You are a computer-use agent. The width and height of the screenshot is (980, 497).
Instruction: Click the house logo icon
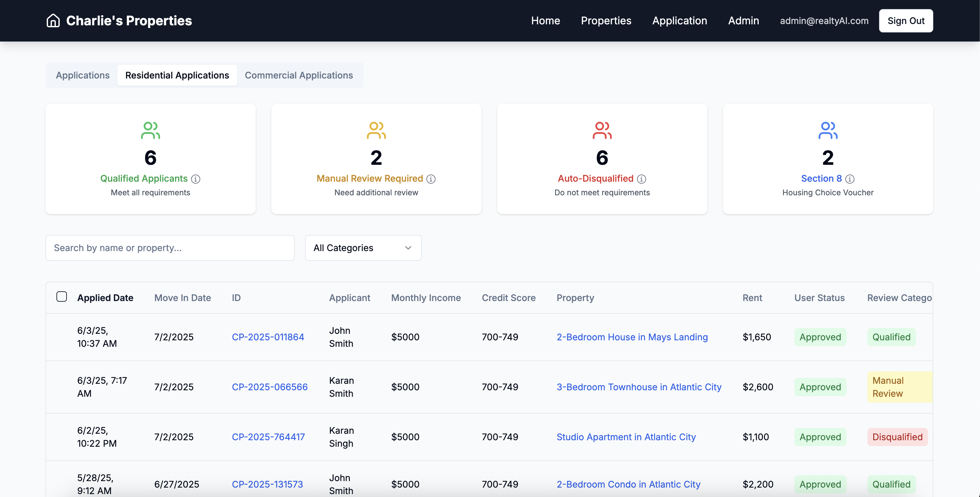coord(53,20)
